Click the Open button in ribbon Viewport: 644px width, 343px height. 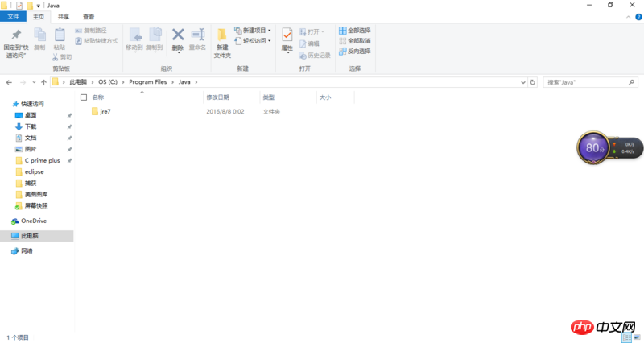click(x=312, y=31)
